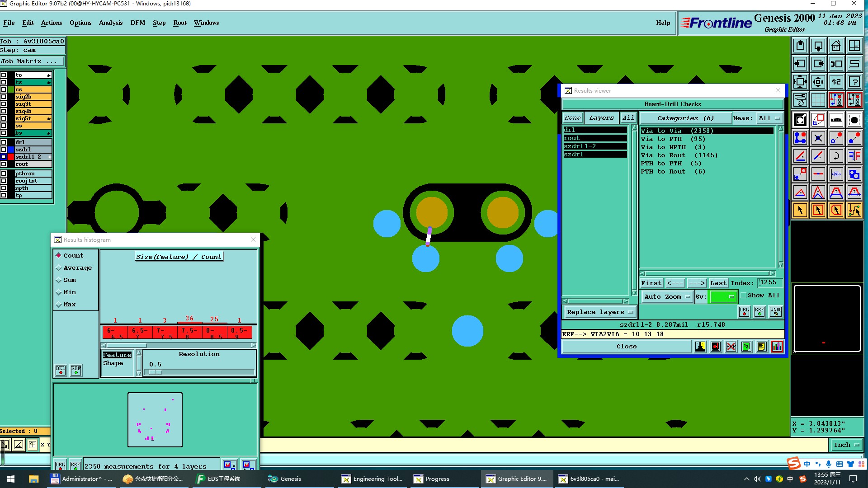This screenshot has height=488, width=868.
Task: Enable the Show All checkbox
Action: point(744,296)
